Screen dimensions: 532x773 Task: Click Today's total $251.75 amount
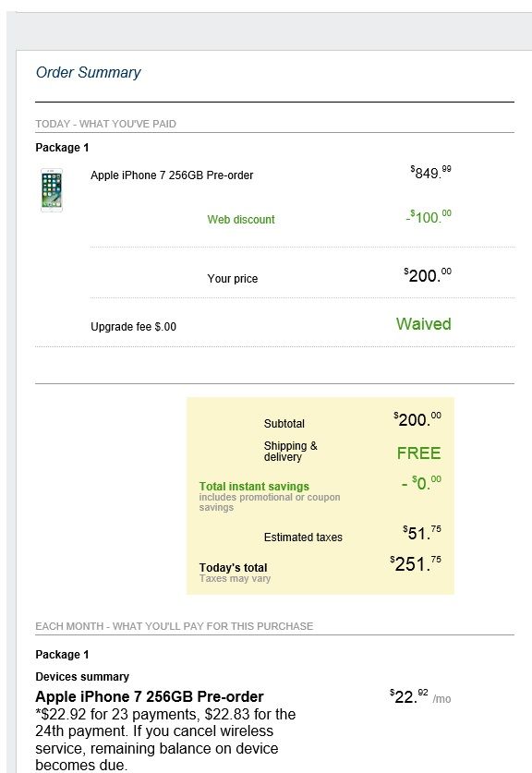click(x=415, y=563)
